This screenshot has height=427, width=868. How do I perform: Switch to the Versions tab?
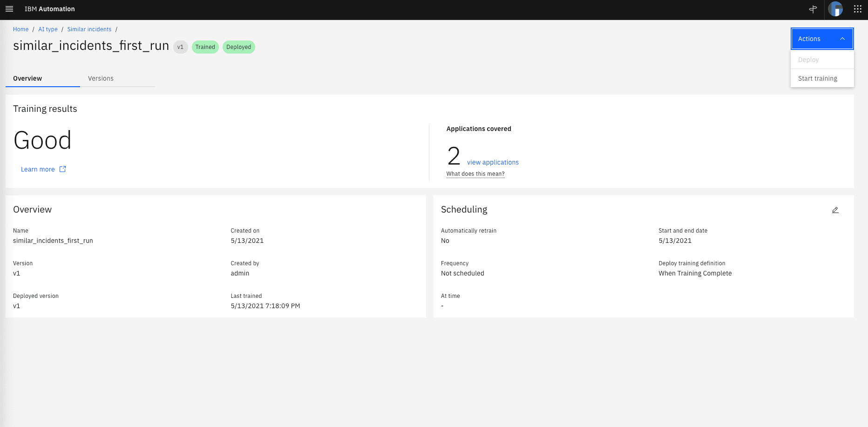pyautogui.click(x=101, y=78)
